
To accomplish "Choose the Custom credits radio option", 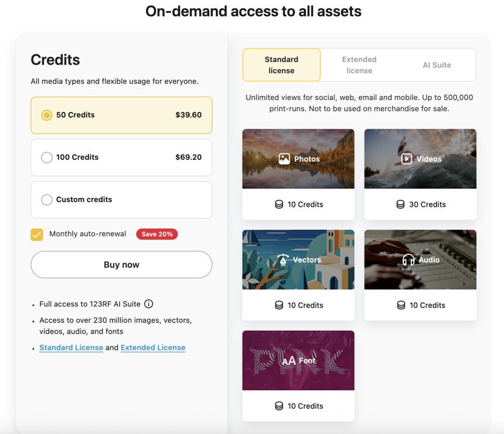I will [47, 200].
